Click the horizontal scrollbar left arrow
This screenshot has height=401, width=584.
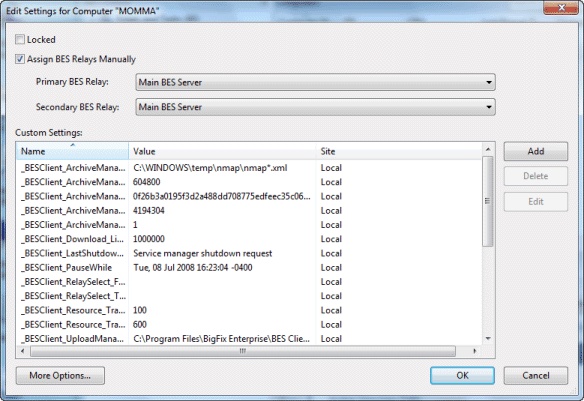pyautogui.click(x=23, y=351)
